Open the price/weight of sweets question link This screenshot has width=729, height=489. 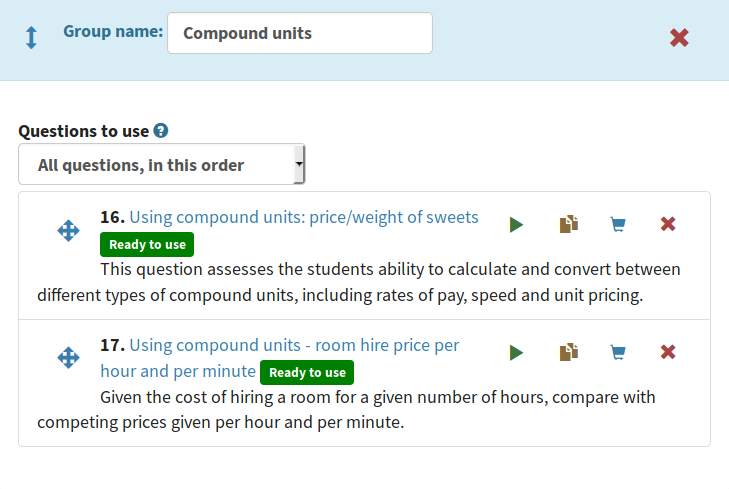pyautogui.click(x=304, y=217)
